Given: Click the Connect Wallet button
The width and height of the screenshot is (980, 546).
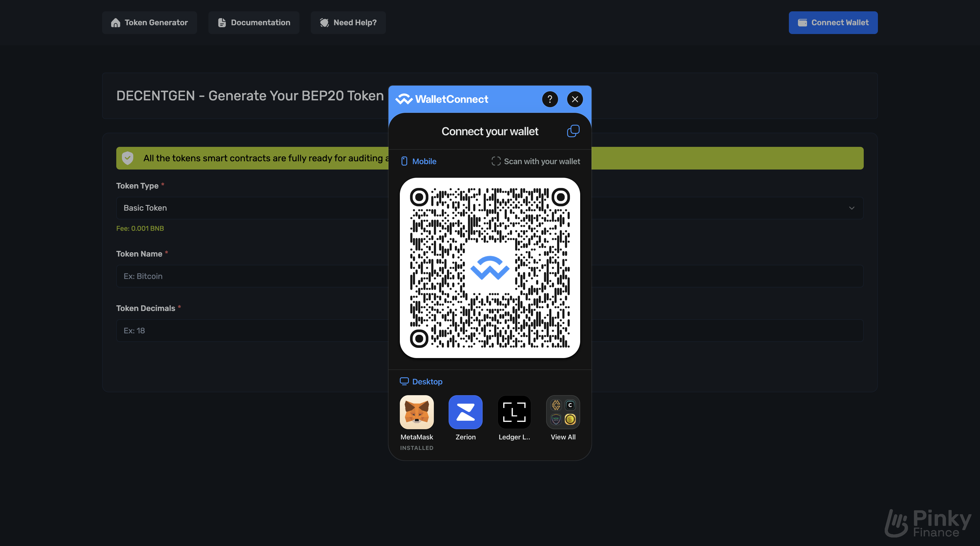Looking at the screenshot, I should [833, 22].
